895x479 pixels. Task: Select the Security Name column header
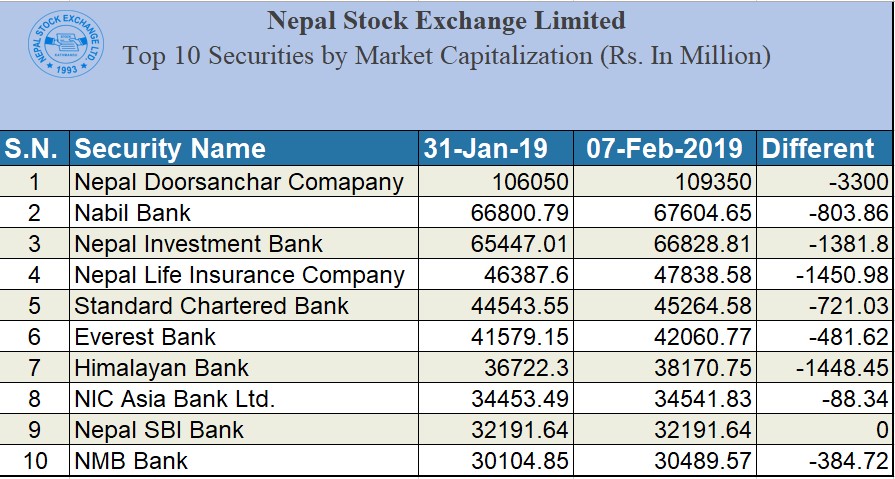click(244, 148)
